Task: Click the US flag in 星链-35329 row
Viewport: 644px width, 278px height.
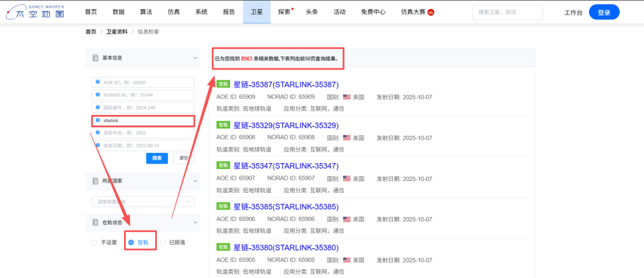Action: pos(346,138)
